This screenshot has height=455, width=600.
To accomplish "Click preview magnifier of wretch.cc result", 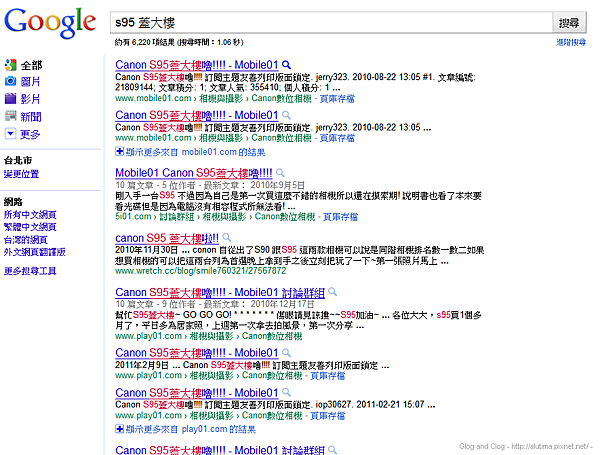I will coord(227,238).
